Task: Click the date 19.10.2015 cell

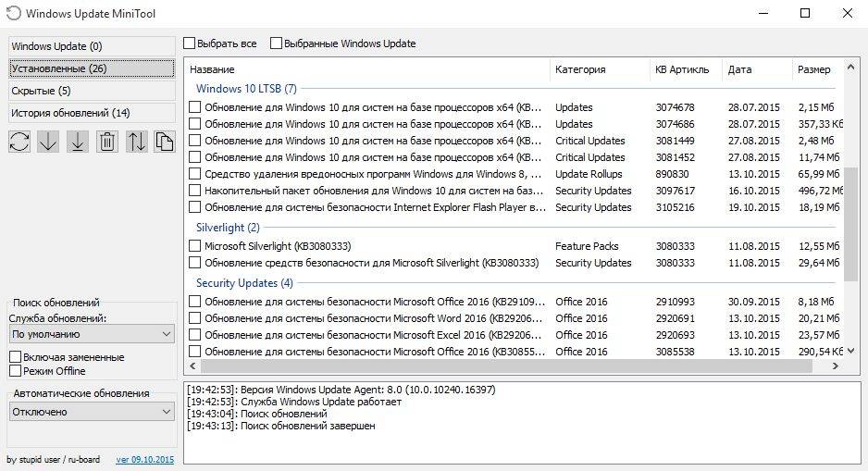Action: [x=754, y=207]
